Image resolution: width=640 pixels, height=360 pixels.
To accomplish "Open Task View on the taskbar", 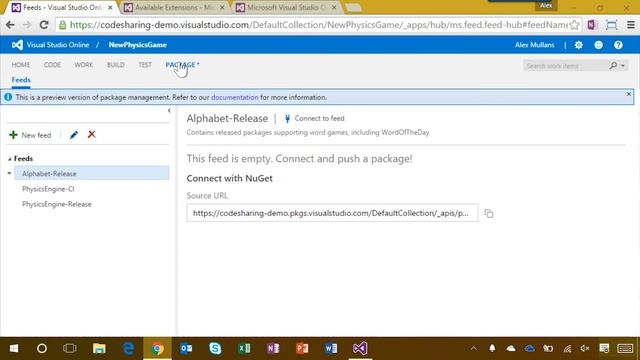I will pyautogui.click(x=70, y=348).
